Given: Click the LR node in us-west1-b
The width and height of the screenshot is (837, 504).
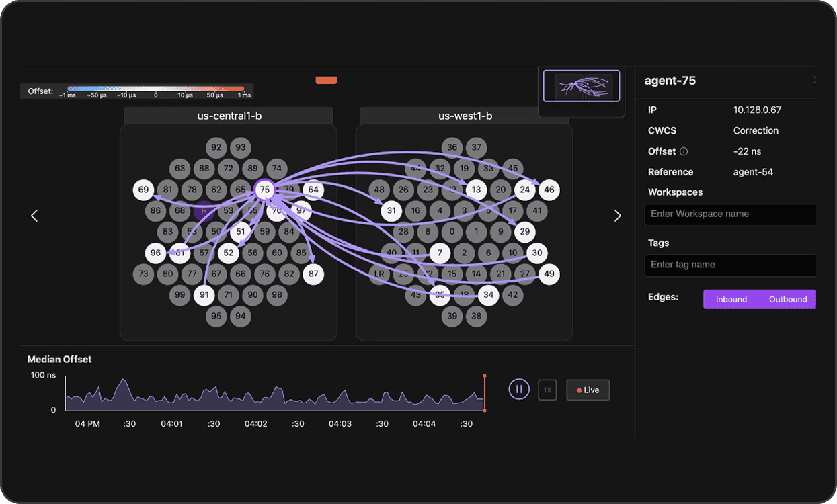Looking at the screenshot, I should tap(379, 274).
